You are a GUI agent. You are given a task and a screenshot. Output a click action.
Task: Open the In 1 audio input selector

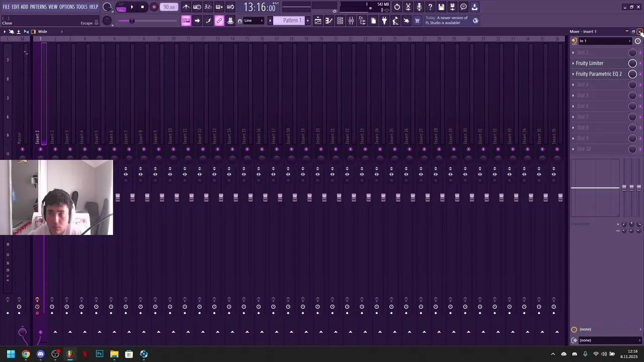(x=605, y=41)
